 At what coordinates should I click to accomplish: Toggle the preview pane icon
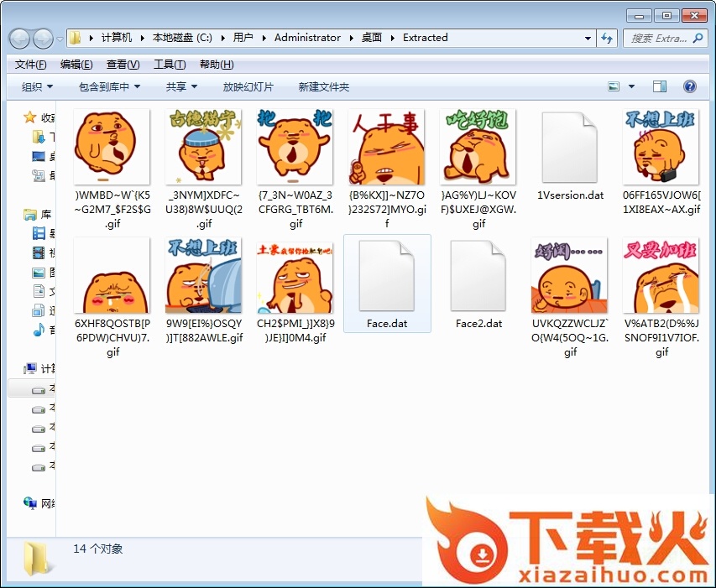pos(660,86)
